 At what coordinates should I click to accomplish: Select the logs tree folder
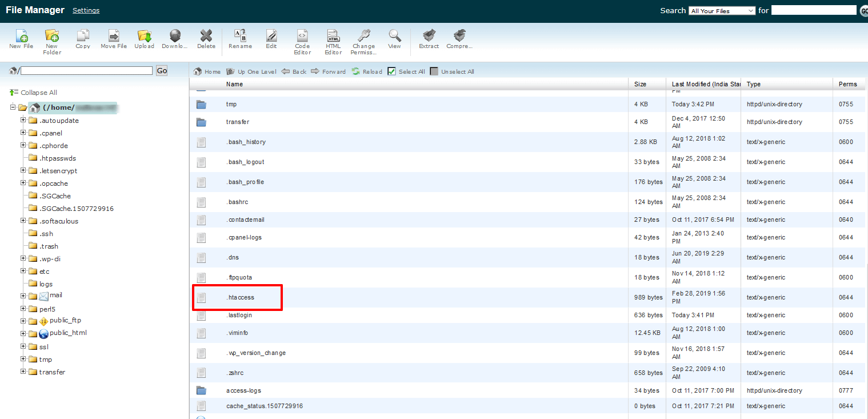coord(46,284)
